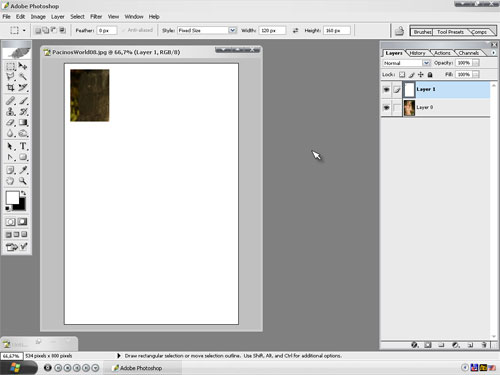This screenshot has height=375, width=500.
Task: Hide Layer 1 with the eye icon
Action: point(386,89)
